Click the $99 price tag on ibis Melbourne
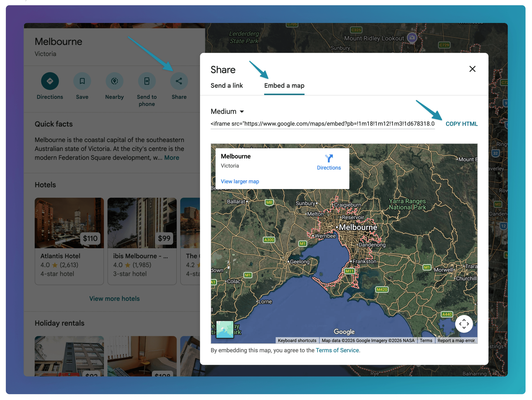The image size is (532, 400). (x=164, y=238)
